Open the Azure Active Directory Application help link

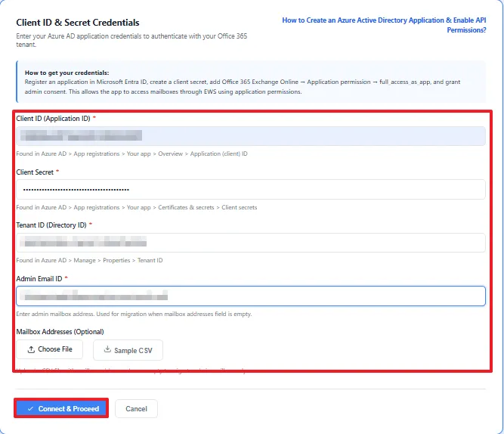pyautogui.click(x=384, y=25)
